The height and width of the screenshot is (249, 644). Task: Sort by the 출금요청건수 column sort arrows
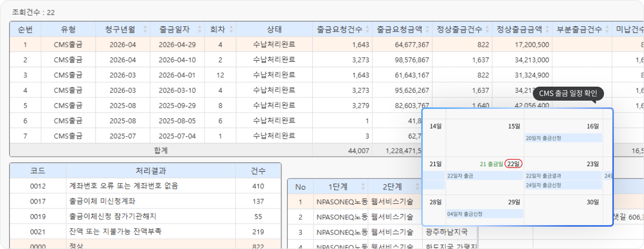tap(368, 30)
